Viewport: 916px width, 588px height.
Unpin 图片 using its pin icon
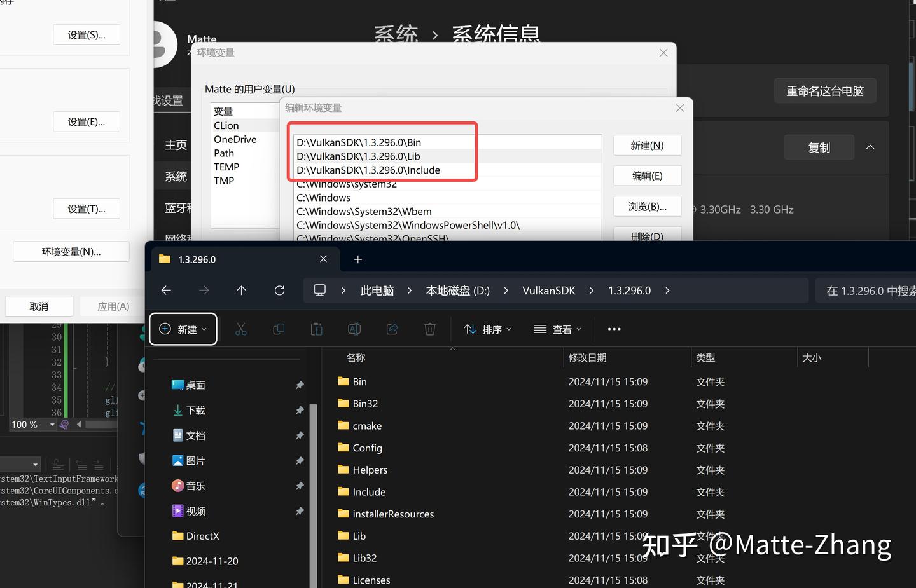pos(300,461)
